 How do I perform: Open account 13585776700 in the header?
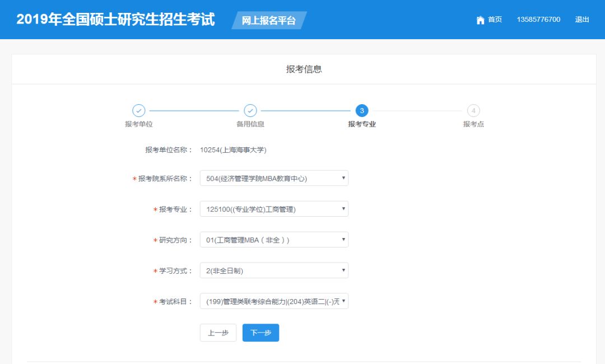click(538, 20)
